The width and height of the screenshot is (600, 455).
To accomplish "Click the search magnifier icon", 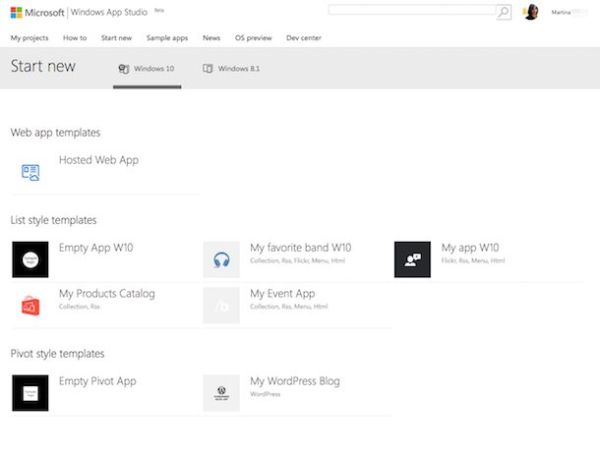I will click(503, 12).
